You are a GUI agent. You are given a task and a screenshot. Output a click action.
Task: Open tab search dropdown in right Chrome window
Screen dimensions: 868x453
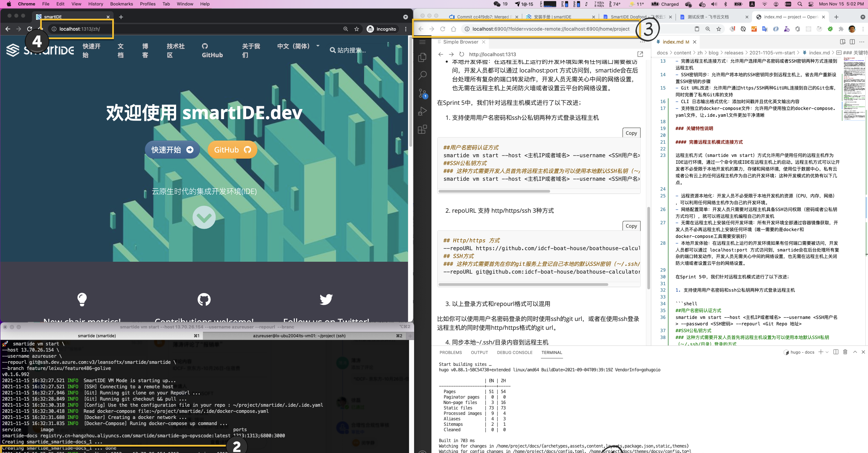863,17
